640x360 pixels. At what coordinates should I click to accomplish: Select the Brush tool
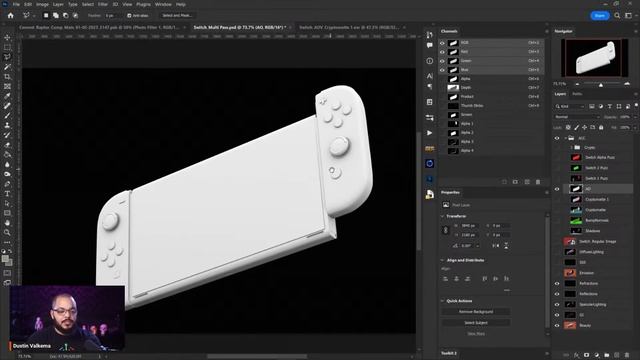[x=7, y=116]
